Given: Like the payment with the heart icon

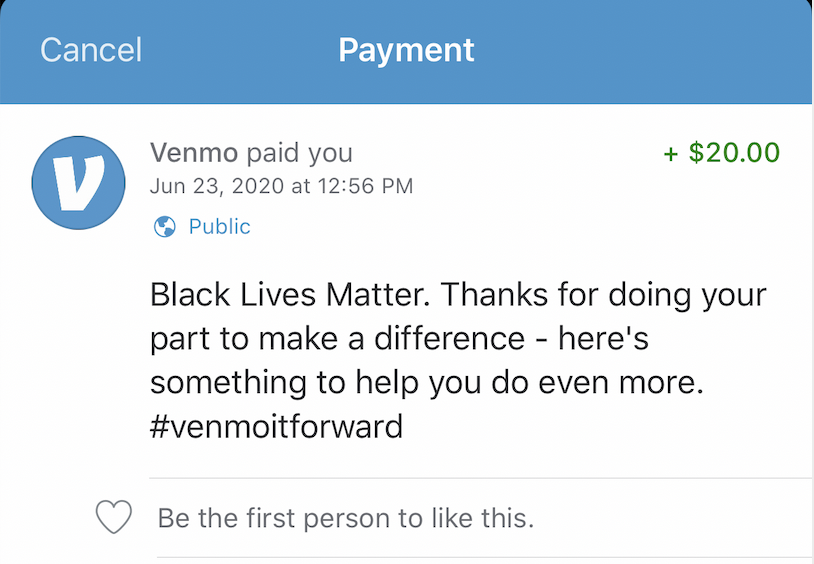Looking at the screenshot, I should 114,517.
